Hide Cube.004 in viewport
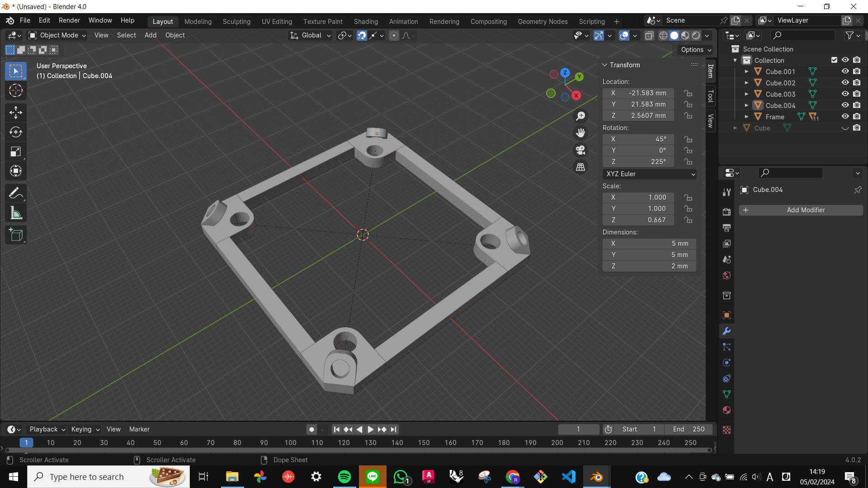This screenshot has height=488, width=868. [845, 105]
